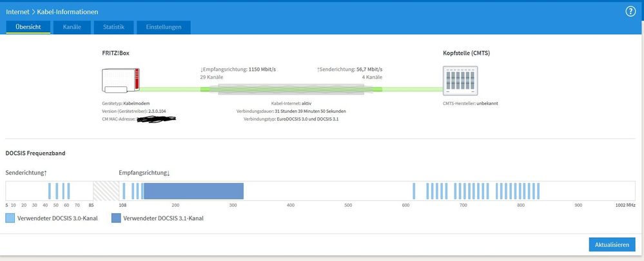Click the channel bar near 610 MHz

[x=414, y=191]
